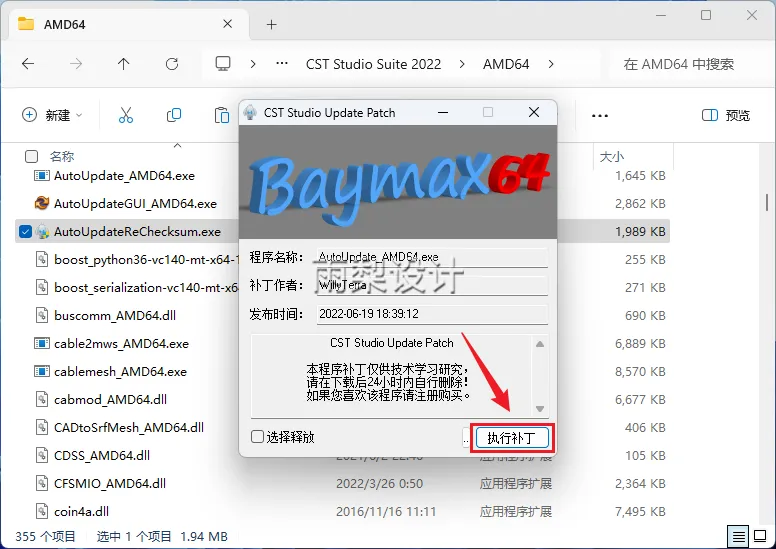Expand chevron after This PC icon

pos(253,64)
